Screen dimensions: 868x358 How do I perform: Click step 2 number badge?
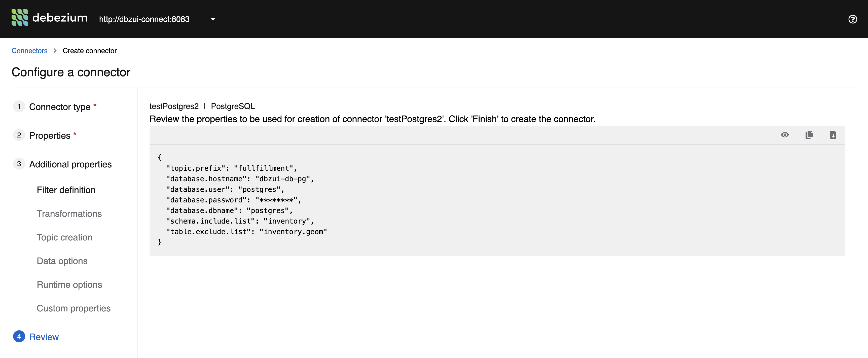click(19, 135)
